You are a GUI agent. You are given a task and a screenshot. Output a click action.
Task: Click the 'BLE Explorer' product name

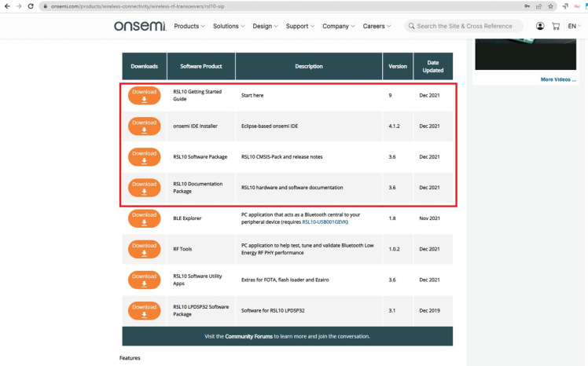pyautogui.click(x=187, y=218)
